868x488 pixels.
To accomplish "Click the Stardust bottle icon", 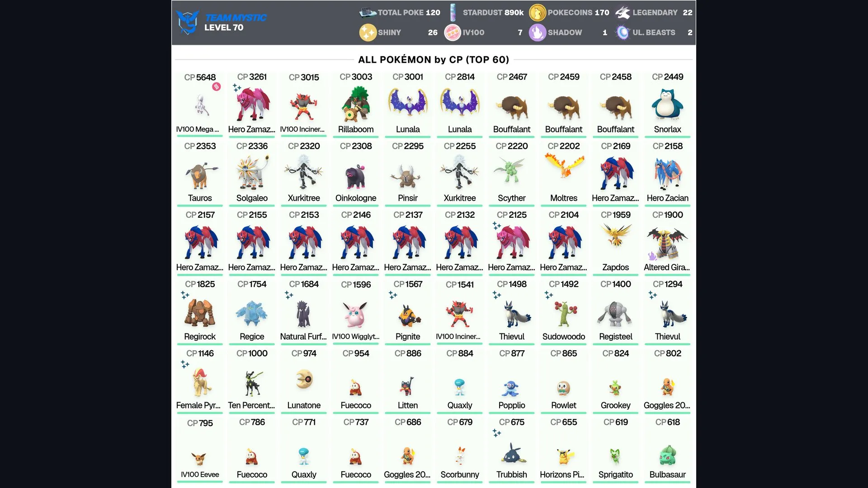I will point(453,13).
